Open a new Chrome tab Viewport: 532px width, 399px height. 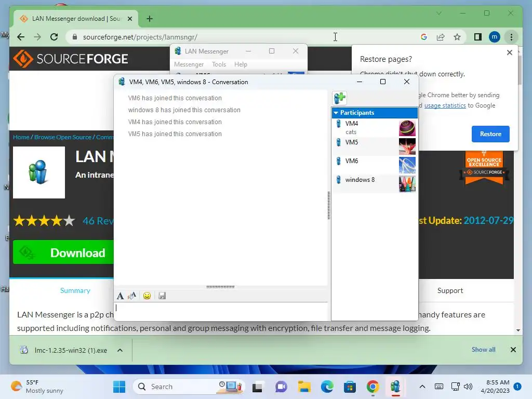[x=150, y=19]
